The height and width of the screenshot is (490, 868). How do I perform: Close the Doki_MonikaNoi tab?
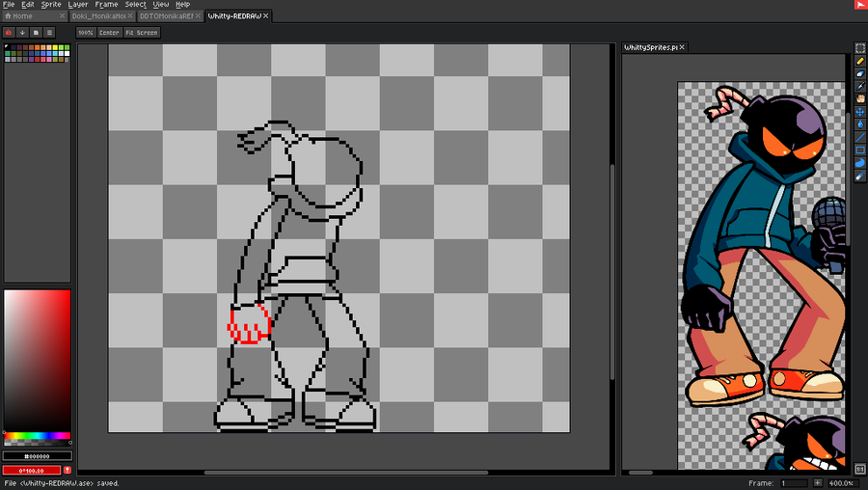pos(130,16)
